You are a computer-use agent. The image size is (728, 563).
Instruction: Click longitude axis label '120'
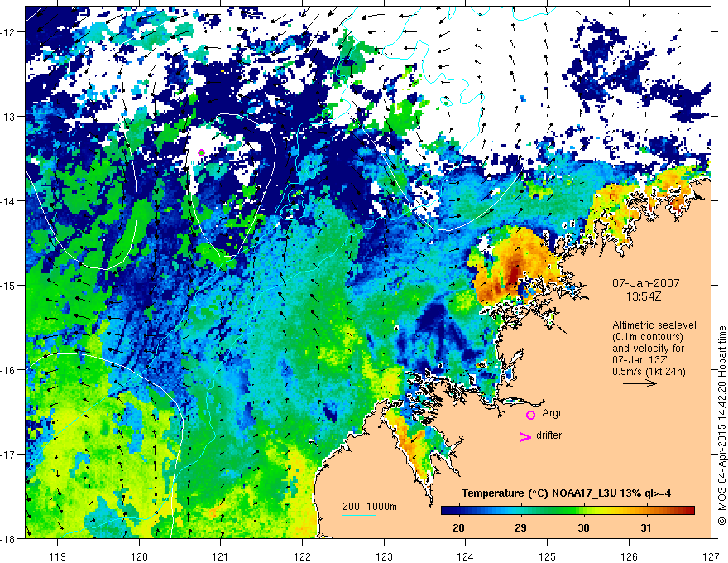click(139, 556)
